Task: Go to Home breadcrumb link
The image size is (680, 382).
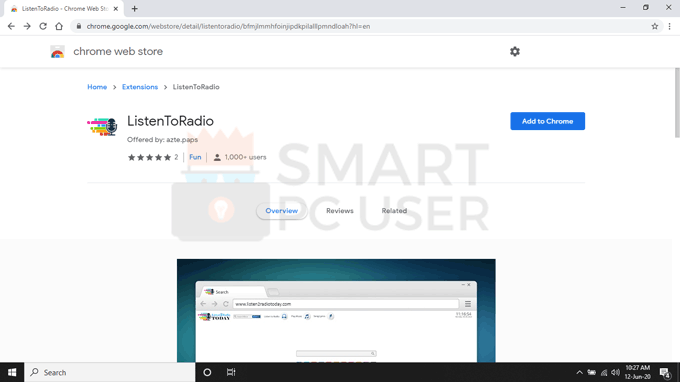Action: tap(97, 87)
